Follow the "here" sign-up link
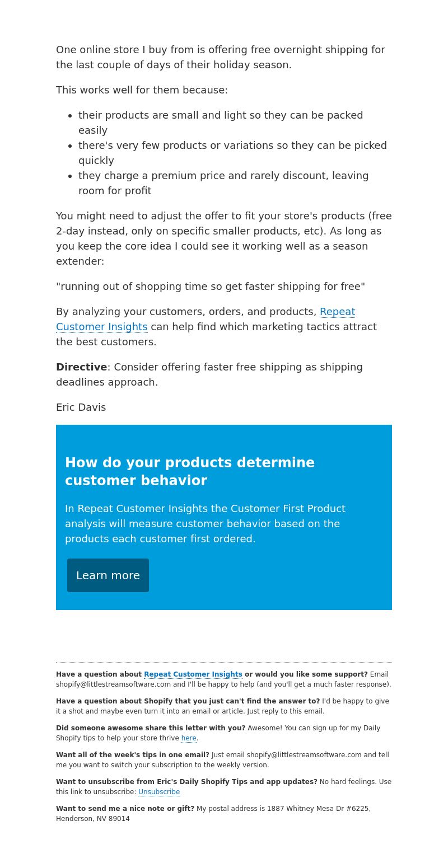 [189, 738]
